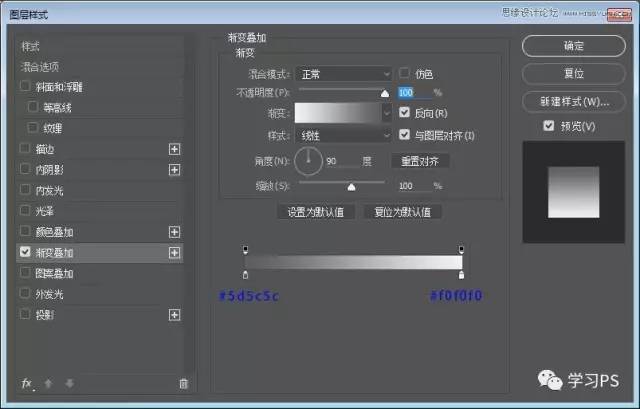Click the plus icon beside 内阴影
The image size is (640, 409).
coord(175,170)
